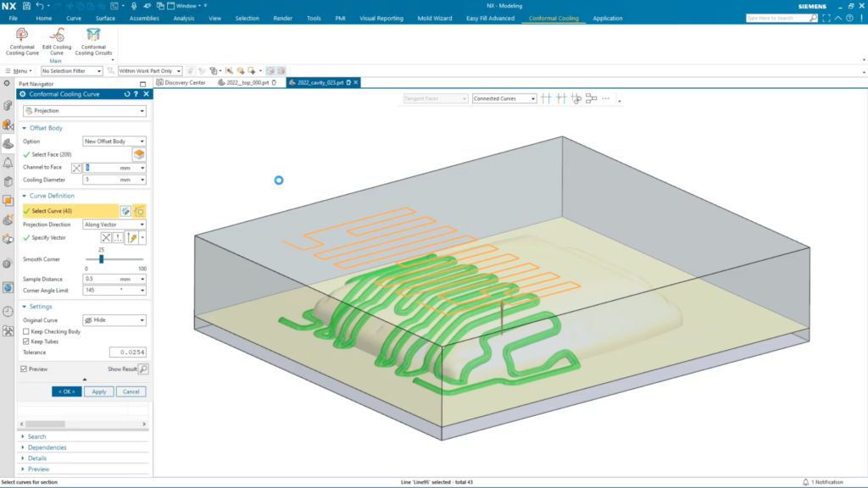Click the Tolerance value field

click(x=128, y=352)
